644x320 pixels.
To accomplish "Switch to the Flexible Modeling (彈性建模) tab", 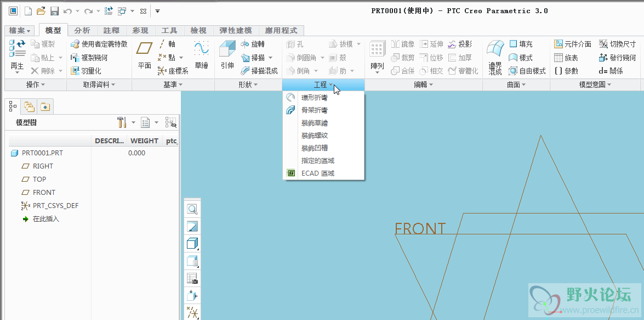I will (x=235, y=31).
